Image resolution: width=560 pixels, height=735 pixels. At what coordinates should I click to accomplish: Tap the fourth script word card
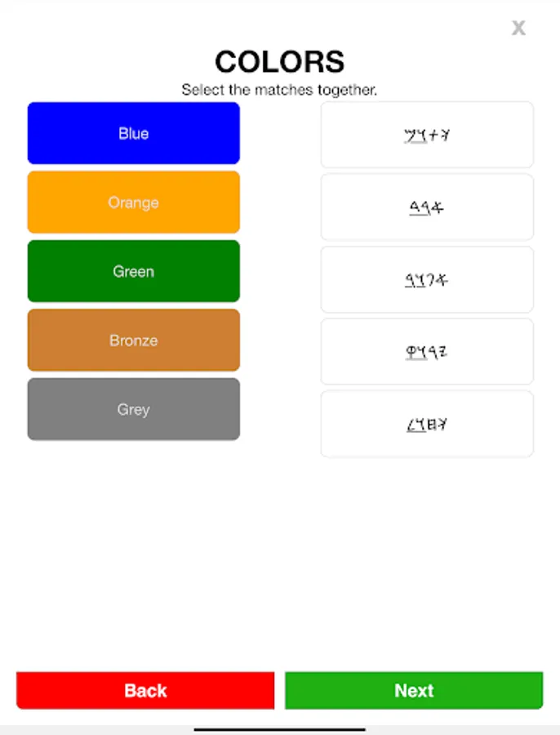click(x=427, y=352)
